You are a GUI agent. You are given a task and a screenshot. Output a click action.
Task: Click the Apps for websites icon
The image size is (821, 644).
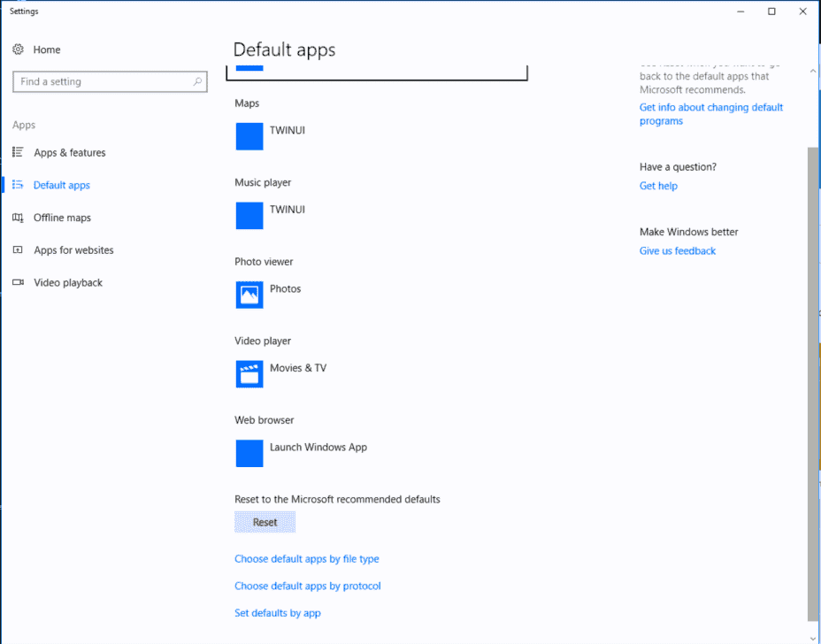18,249
